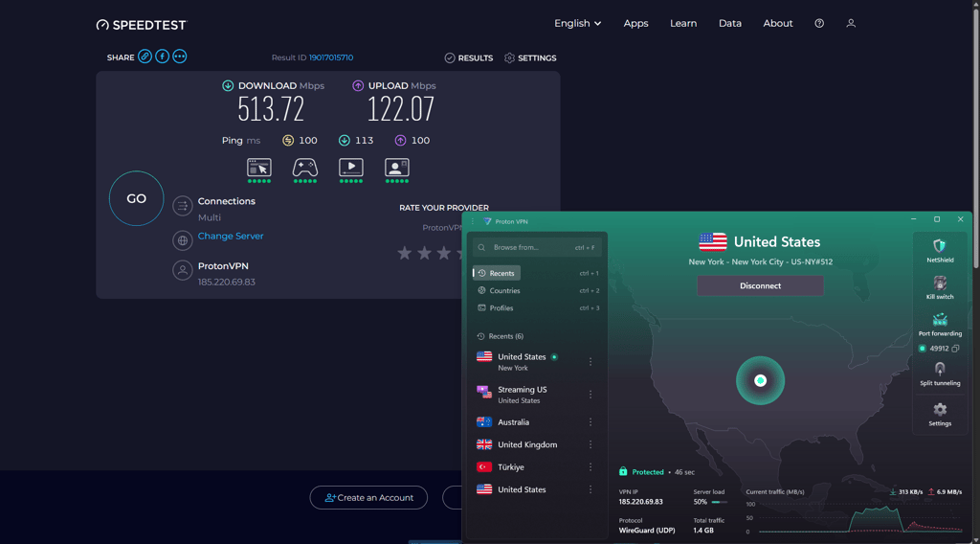
Task: Open the Speedtest help icon
Action: (x=819, y=23)
